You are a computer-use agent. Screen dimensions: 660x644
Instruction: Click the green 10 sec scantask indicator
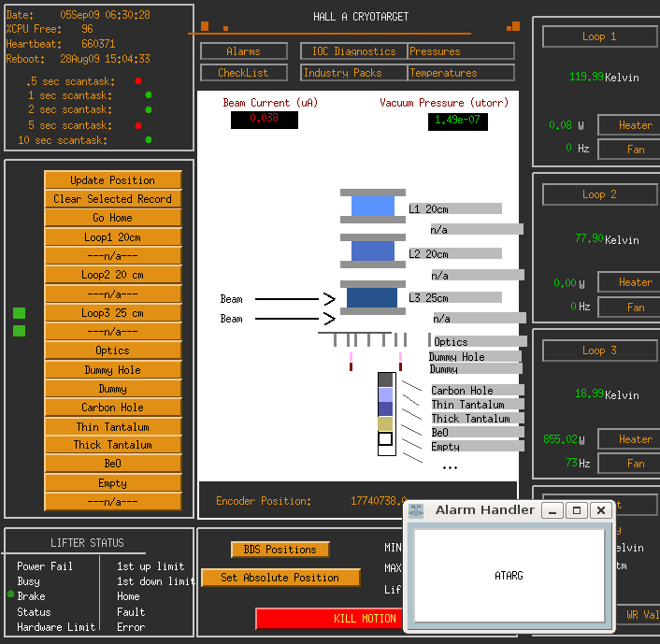click(148, 140)
